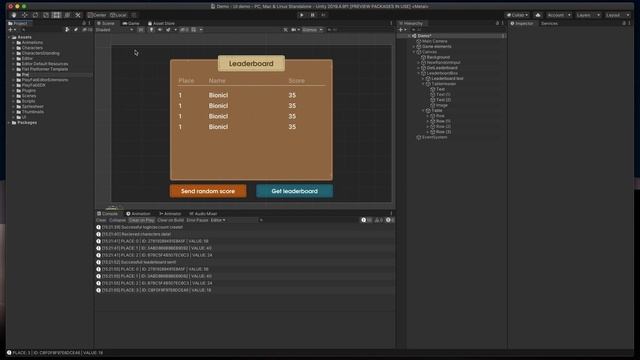
Task: Toggle console warning message filter
Action: pos(378,220)
